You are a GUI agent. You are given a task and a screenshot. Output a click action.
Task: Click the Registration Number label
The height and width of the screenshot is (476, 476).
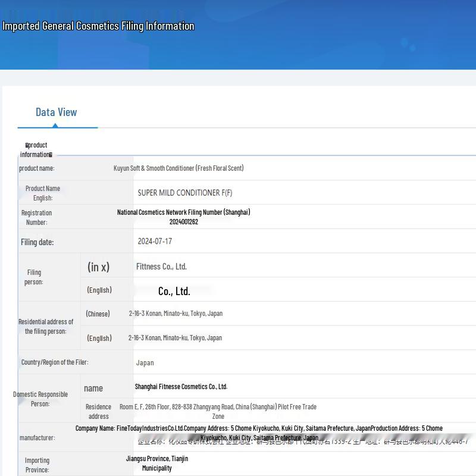(x=36, y=217)
